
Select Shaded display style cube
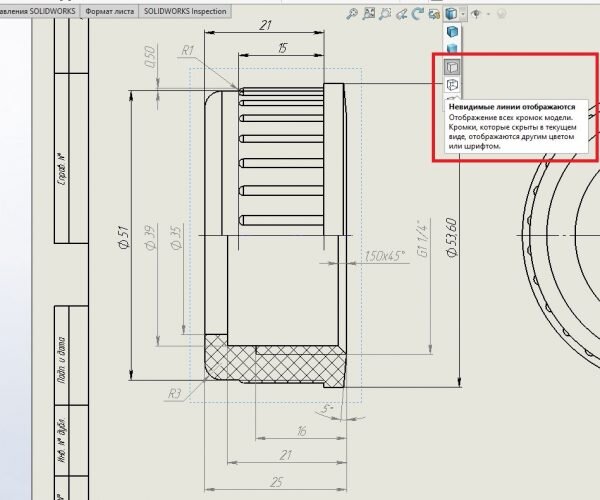(452, 49)
